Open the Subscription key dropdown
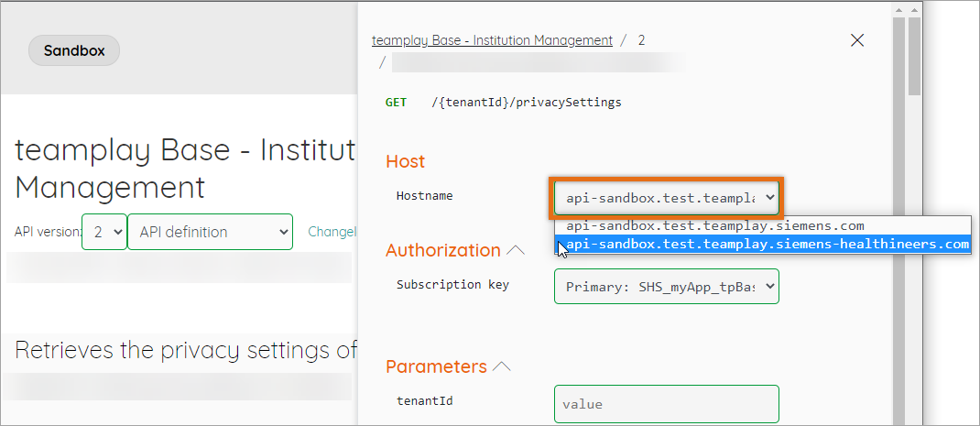The width and height of the screenshot is (980, 426). (666, 287)
